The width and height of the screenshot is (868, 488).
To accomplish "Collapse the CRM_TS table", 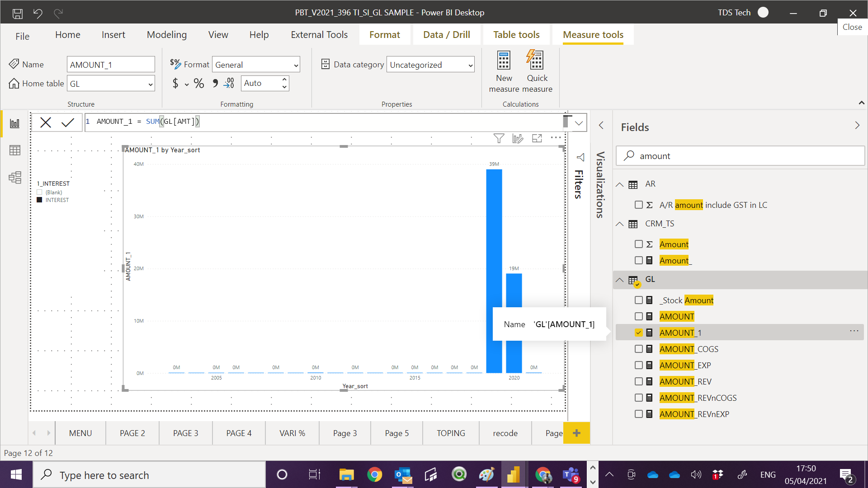I will [620, 224].
